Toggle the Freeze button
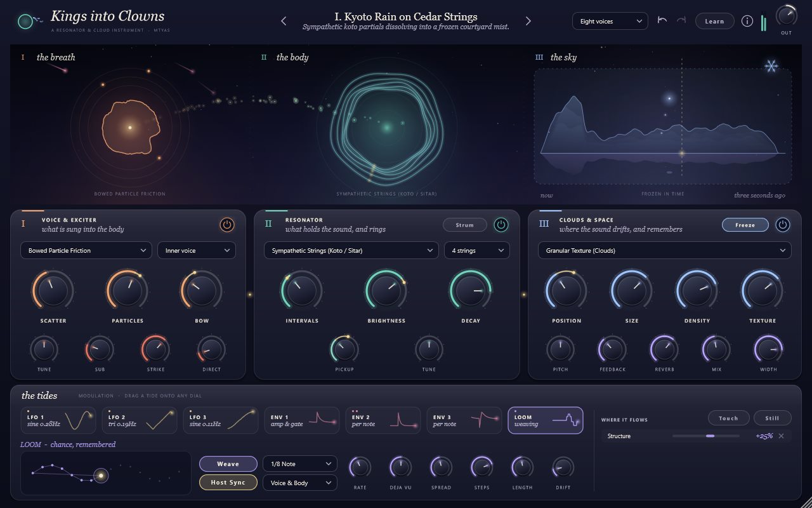The height and width of the screenshot is (508, 812). pyautogui.click(x=745, y=225)
